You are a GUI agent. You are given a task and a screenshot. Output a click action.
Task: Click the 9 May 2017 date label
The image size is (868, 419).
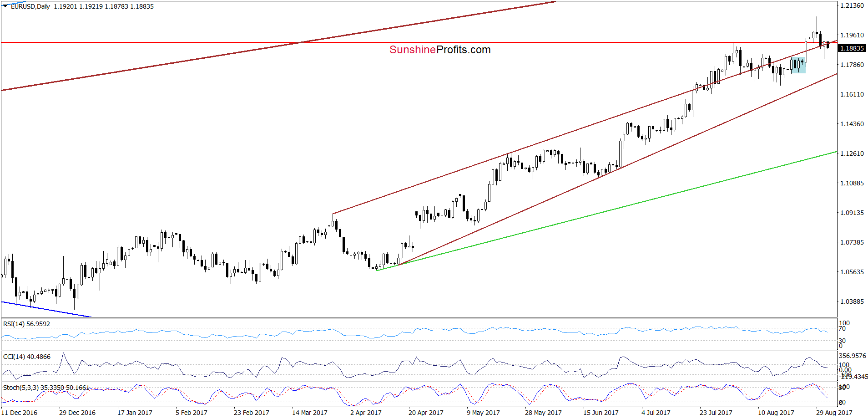click(x=483, y=413)
